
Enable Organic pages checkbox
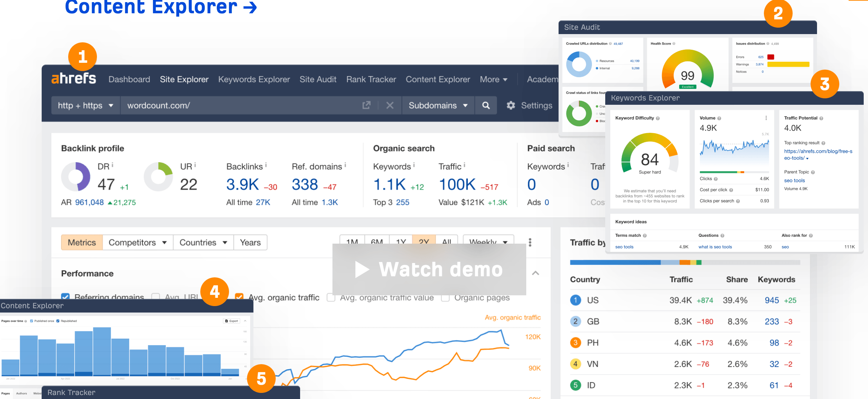[445, 298]
